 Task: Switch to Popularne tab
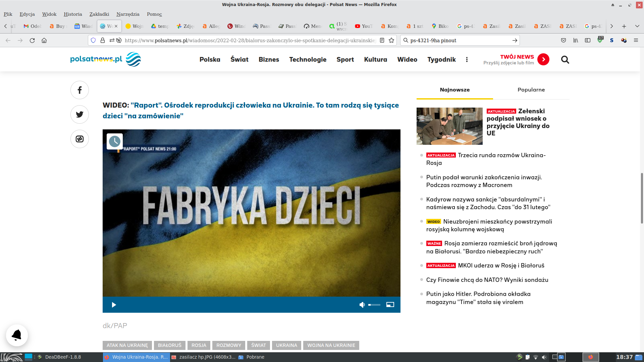pyautogui.click(x=531, y=90)
